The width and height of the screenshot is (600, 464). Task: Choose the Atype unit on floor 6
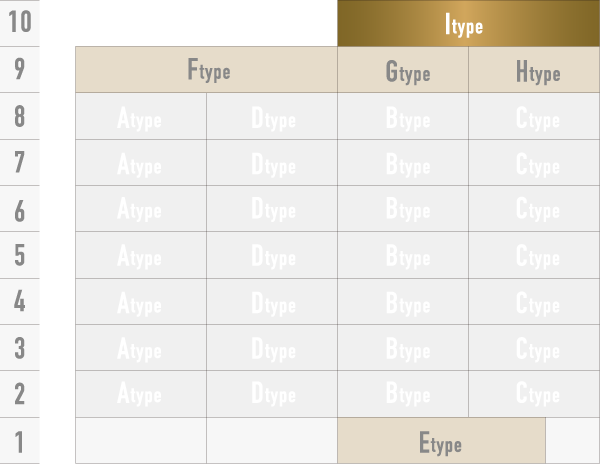[x=140, y=209]
